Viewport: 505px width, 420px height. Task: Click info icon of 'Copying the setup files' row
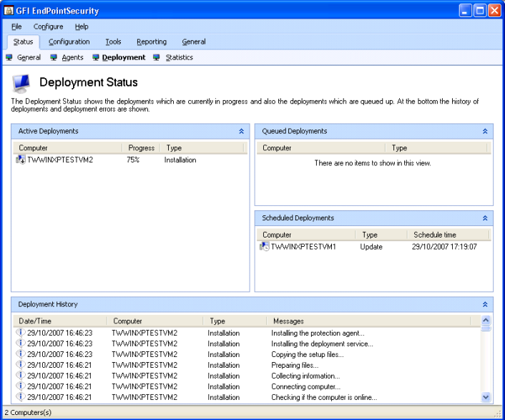[20, 354]
